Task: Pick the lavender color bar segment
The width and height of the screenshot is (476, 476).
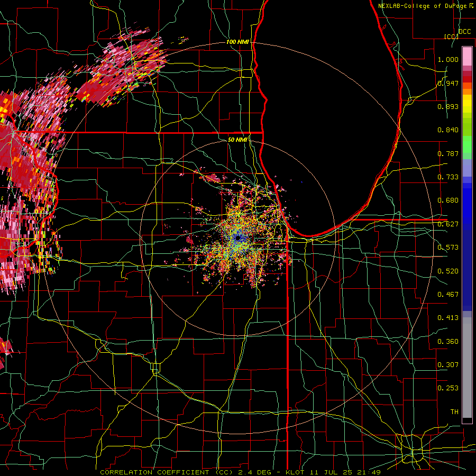Action: [x=467, y=168]
